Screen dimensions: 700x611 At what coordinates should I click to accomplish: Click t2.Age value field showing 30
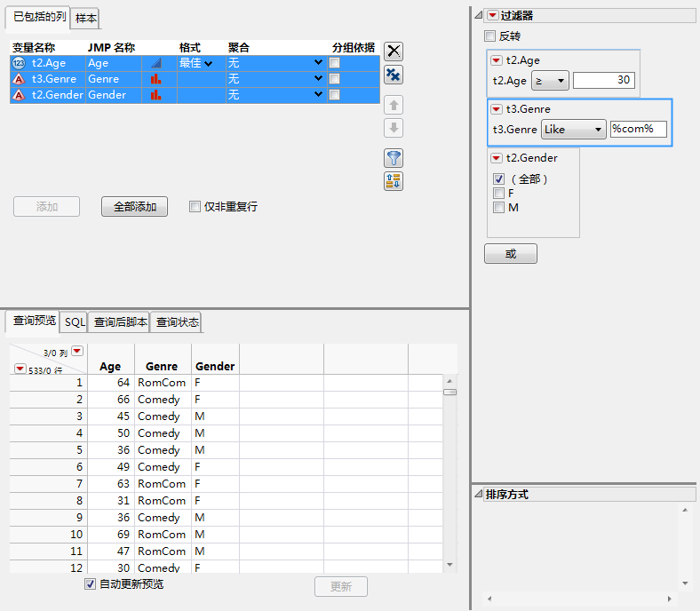pos(603,80)
